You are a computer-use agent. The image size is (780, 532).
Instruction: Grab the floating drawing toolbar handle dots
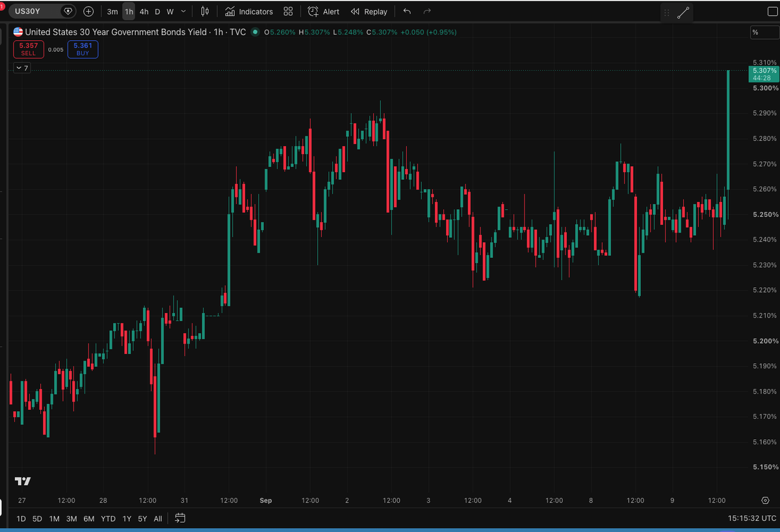pos(666,12)
